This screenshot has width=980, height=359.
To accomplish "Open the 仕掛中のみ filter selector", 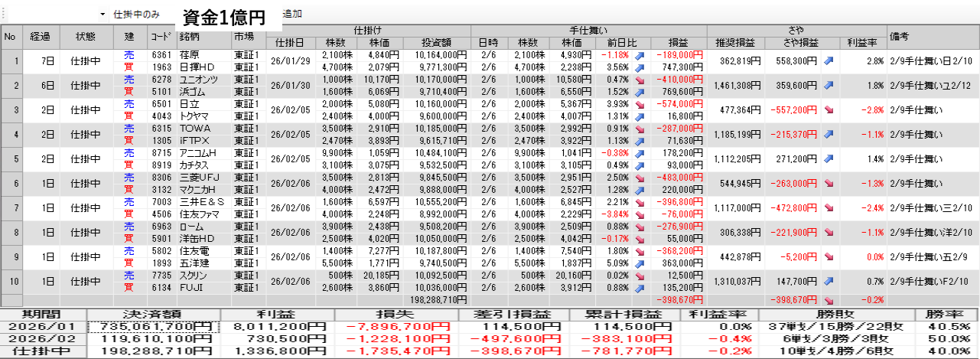I will tap(136, 15).
